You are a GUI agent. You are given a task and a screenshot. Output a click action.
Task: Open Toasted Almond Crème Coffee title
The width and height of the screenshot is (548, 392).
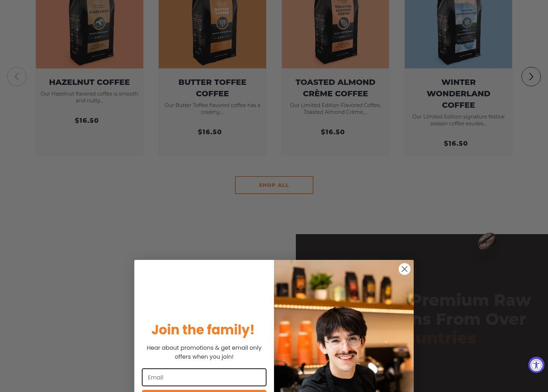[335, 88]
